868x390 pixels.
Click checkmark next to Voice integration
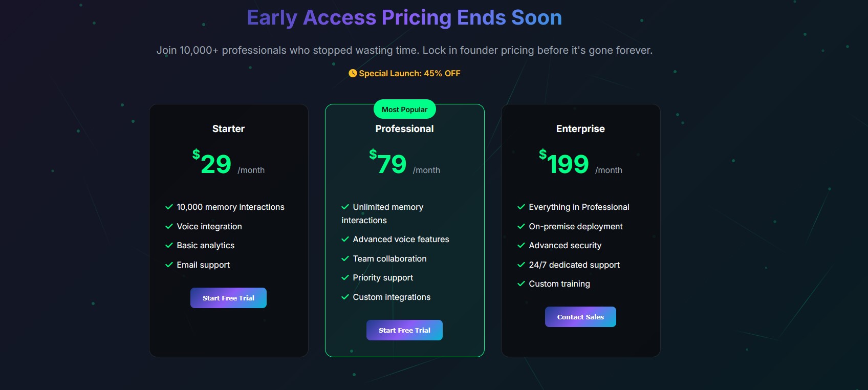(169, 226)
